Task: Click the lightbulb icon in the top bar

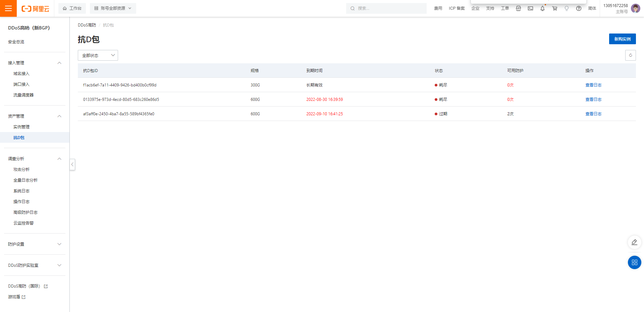Action: click(x=567, y=8)
